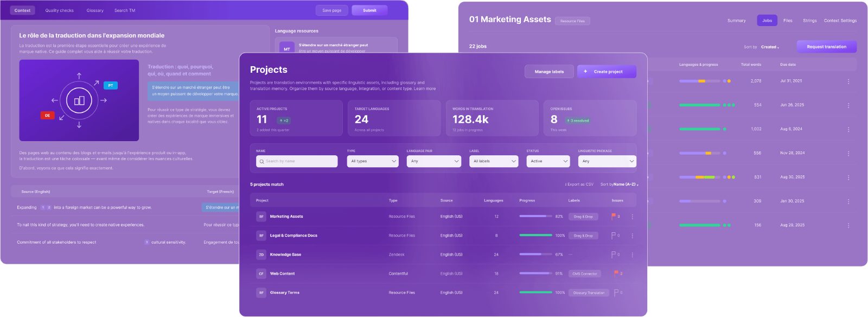
Task: Click the issues flag on Glossary Terms row
Action: (x=616, y=292)
